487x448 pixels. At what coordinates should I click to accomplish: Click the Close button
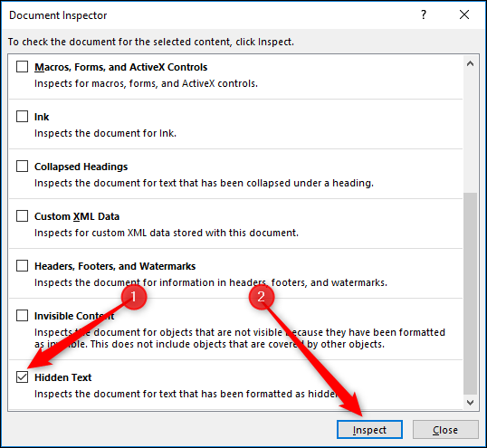[445, 430]
